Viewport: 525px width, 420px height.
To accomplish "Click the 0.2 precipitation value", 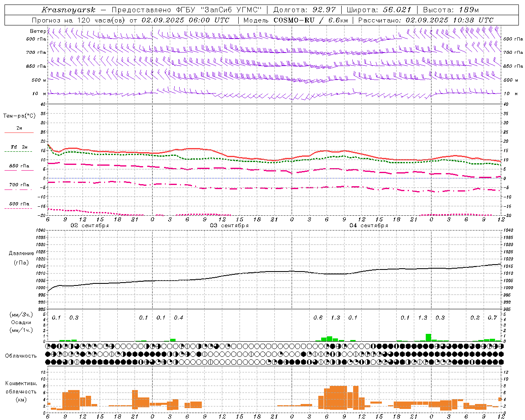I will pyautogui.click(x=475, y=317).
